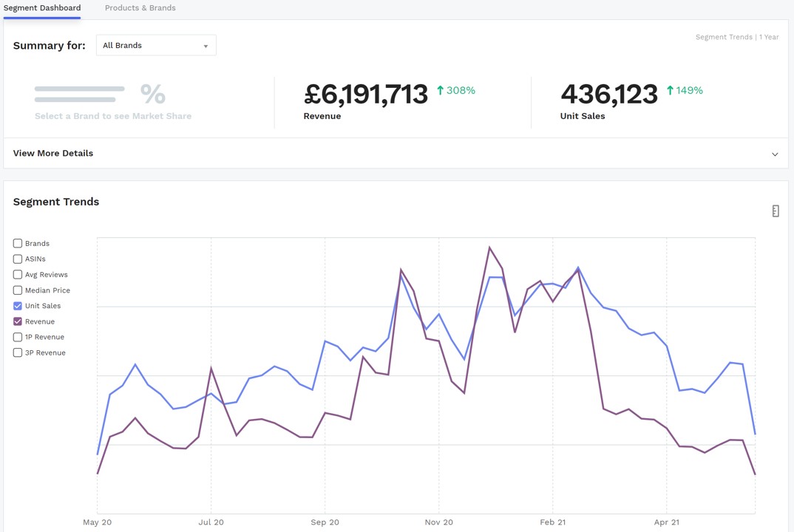Click the View More Details label
794x532 pixels.
(x=53, y=154)
